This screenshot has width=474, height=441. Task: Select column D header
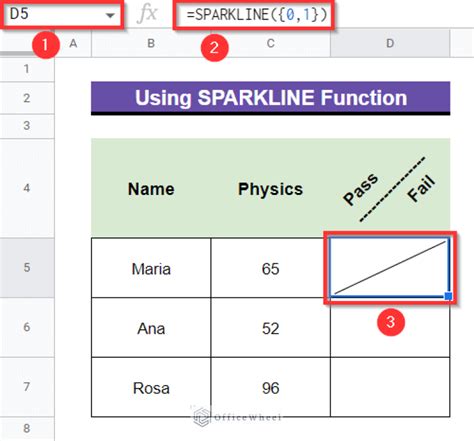(x=390, y=43)
